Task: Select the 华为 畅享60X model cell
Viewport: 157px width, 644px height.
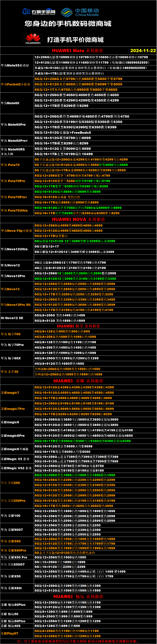Action: pyautogui.click(x=17, y=358)
